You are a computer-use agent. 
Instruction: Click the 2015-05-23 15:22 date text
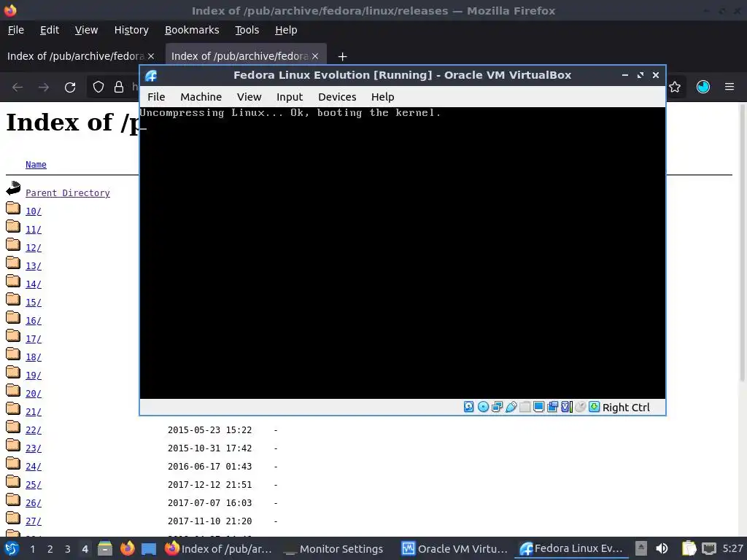point(209,430)
